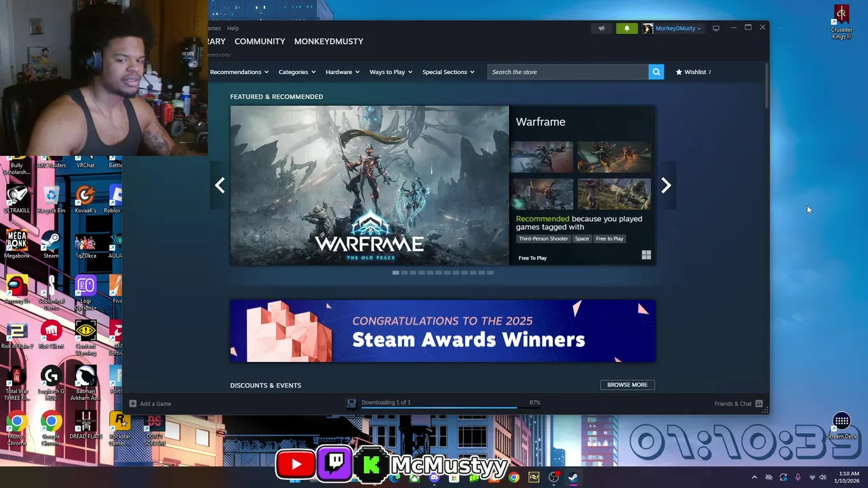The image size is (868, 488).
Task: Open the KovaaK's desktop shortcut
Action: pos(85,199)
